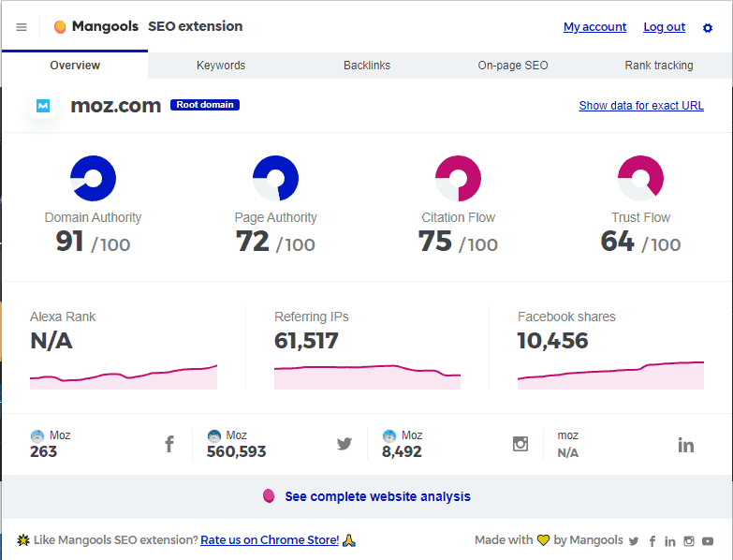Click Trust Flow score 64
This screenshot has width=733, height=560.
618,242
